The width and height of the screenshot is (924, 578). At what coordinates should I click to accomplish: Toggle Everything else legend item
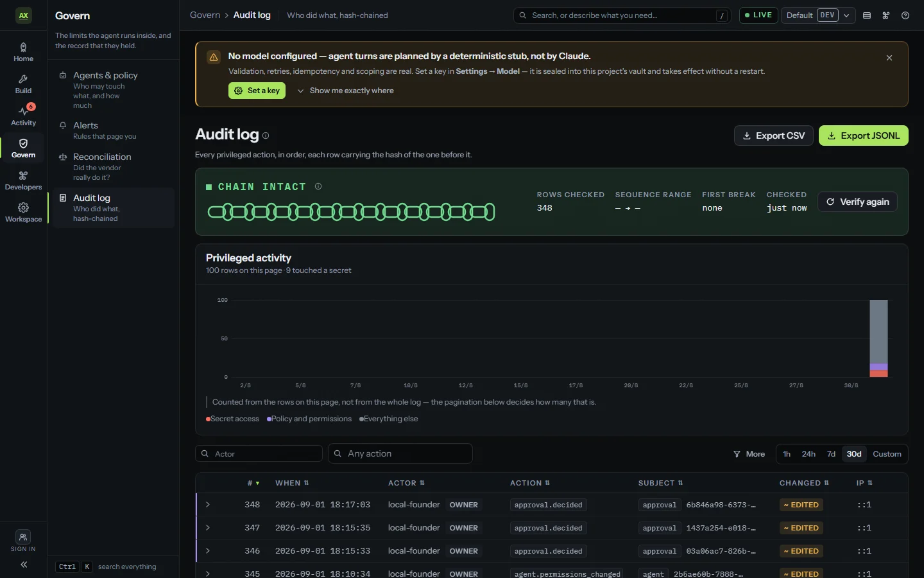pos(388,419)
